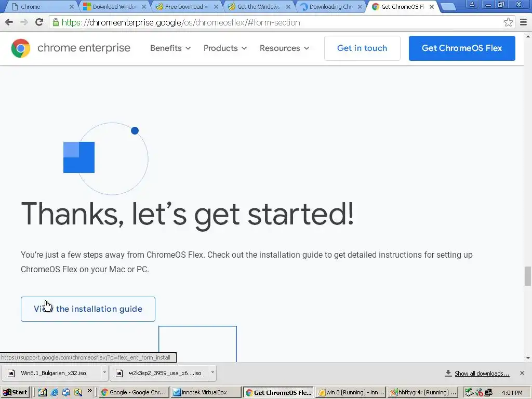Go back to the previous page
The height and width of the screenshot is (399, 532).
point(9,22)
